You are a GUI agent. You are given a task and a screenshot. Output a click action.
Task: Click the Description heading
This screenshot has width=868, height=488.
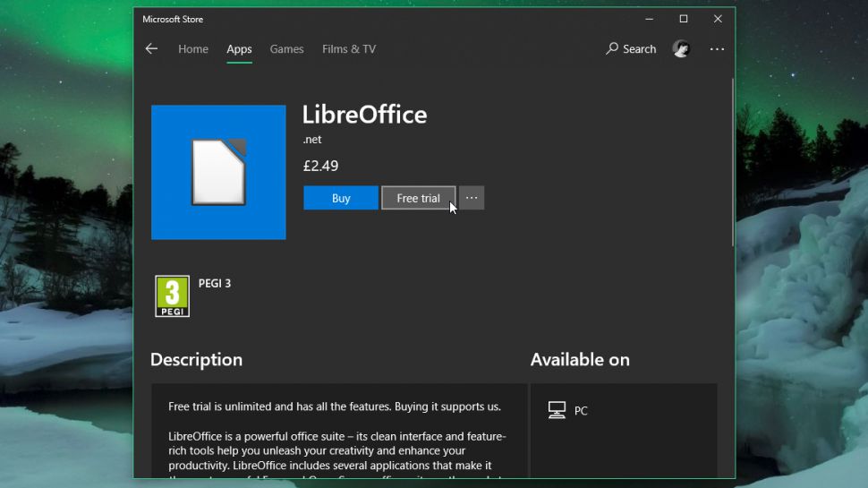pyautogui.click(x=197, y=359)
